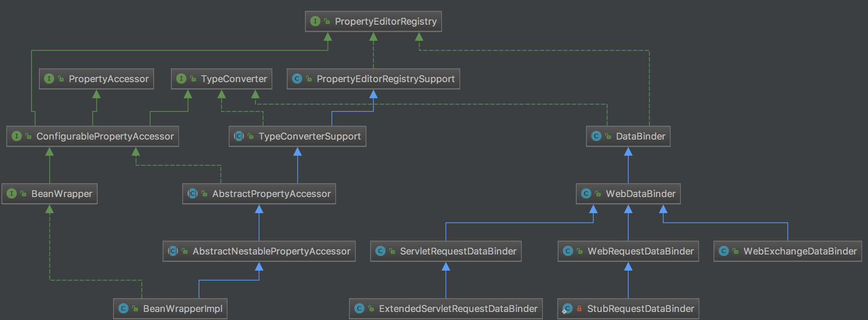Click the class icon of WebExchangeDataBinder
Screen dimensions: 868x320
coord(724,251)
